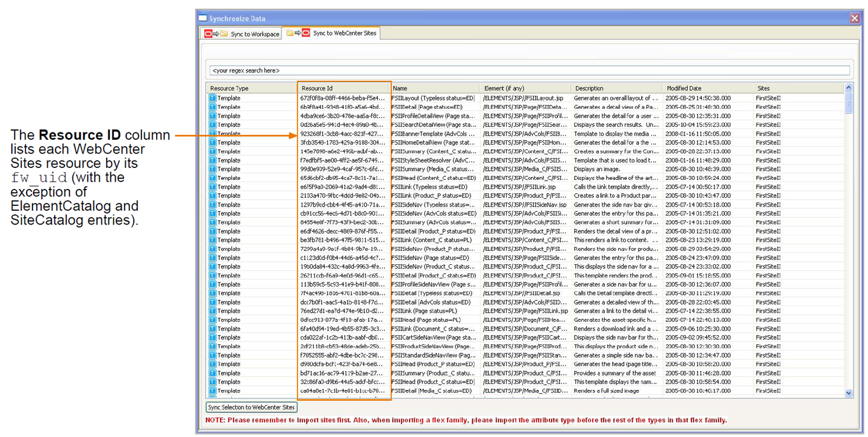Select resource id 923268f1-3cb8-4acc-821f cell
The width and height of the screenshot is (868, 437).
click(x=343, y=134)
